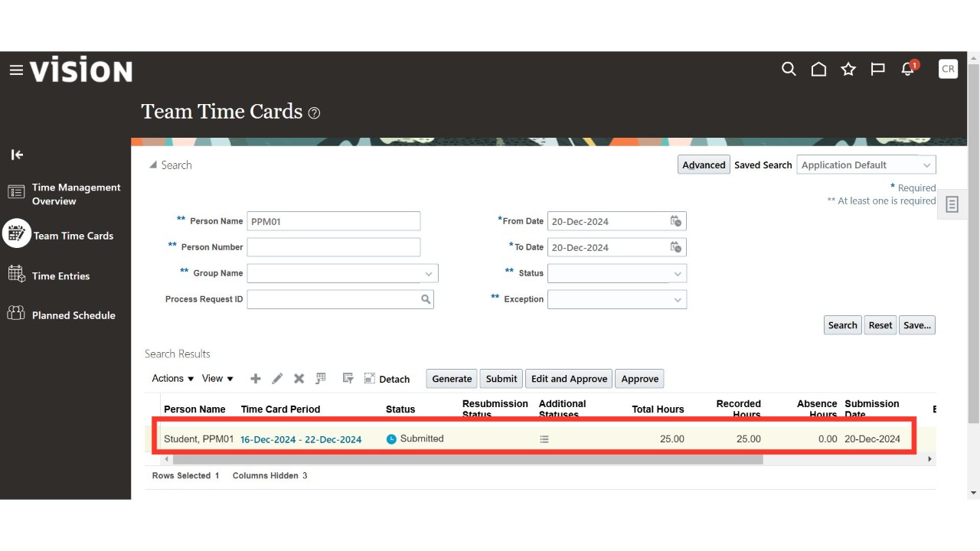Click the Submitted status cell

pos(415,439)
